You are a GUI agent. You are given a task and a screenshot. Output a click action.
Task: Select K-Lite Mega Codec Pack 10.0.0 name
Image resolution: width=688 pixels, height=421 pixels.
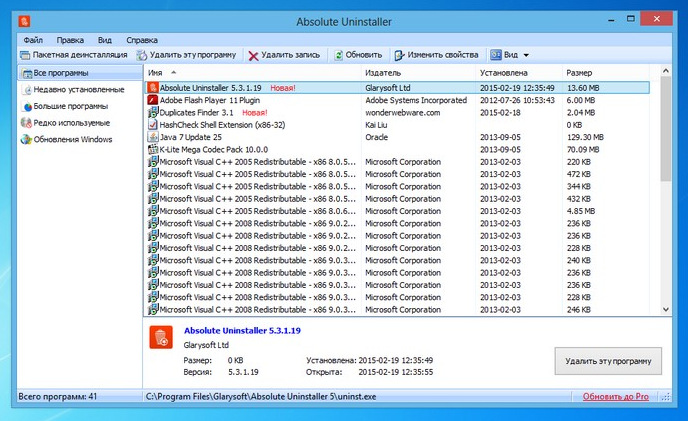click(x=214, y=149)
